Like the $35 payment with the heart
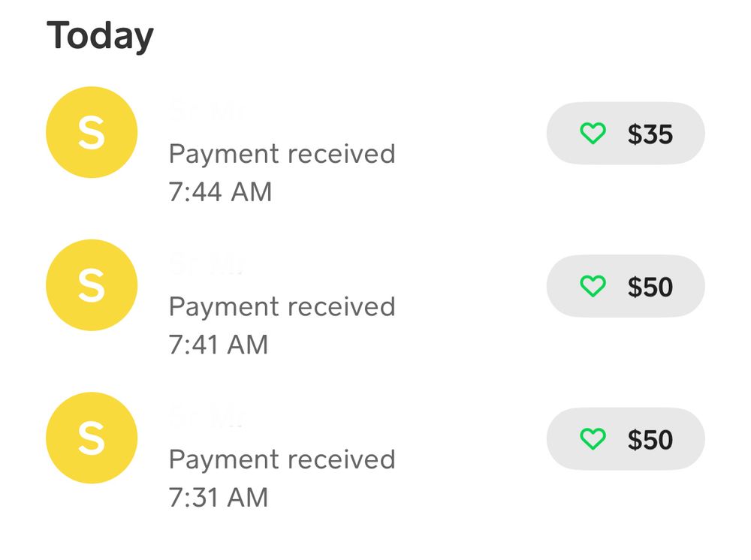Screen dimensions: 751x560 tap(593, 134)
